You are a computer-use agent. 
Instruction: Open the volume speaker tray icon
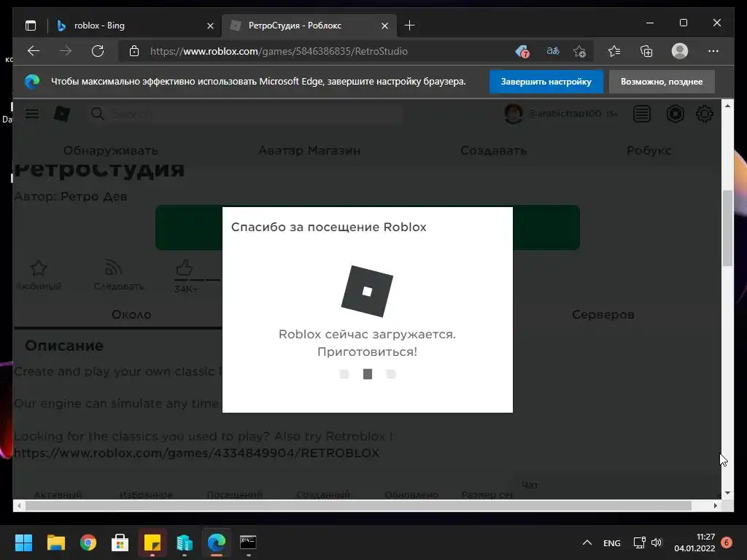(x=657, y=542)
